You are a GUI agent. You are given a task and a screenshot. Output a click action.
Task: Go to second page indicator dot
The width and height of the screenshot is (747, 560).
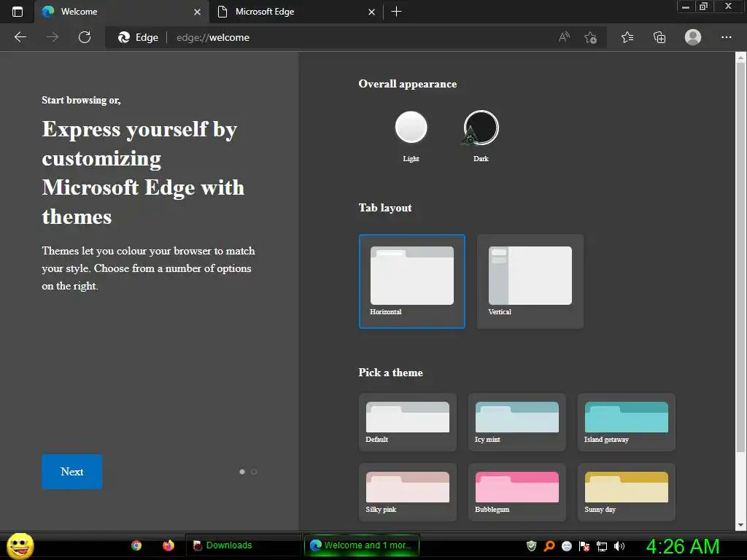pyautogui.click(x=254, y=472)
